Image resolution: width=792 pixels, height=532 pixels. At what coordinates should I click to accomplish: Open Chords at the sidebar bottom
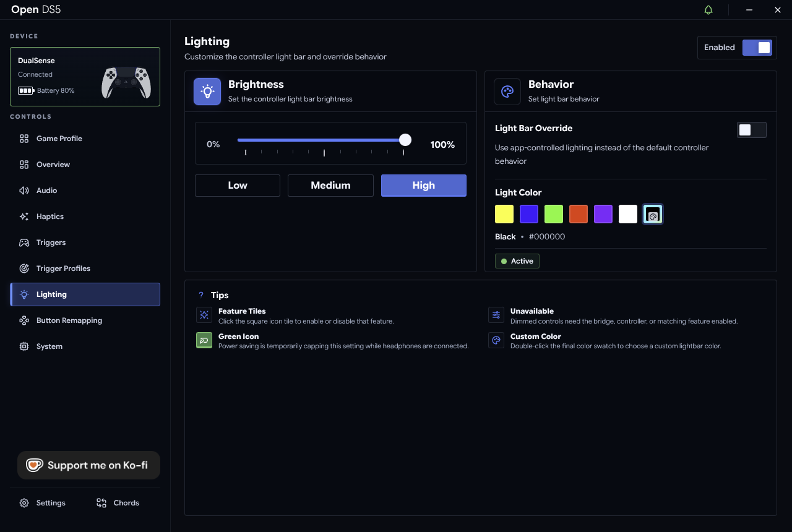(118, 503)
